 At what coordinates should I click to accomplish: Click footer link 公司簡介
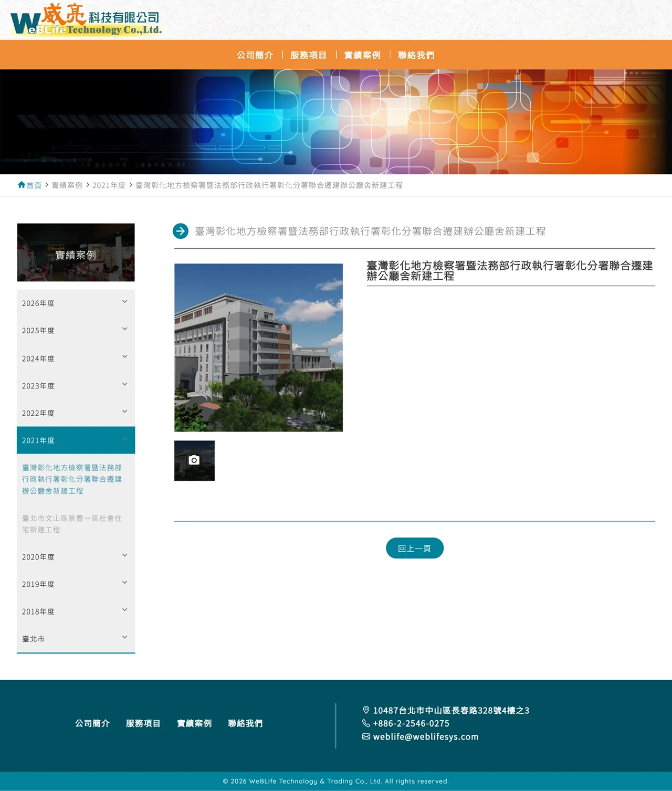pyautogui.click(x=92, y=723)
